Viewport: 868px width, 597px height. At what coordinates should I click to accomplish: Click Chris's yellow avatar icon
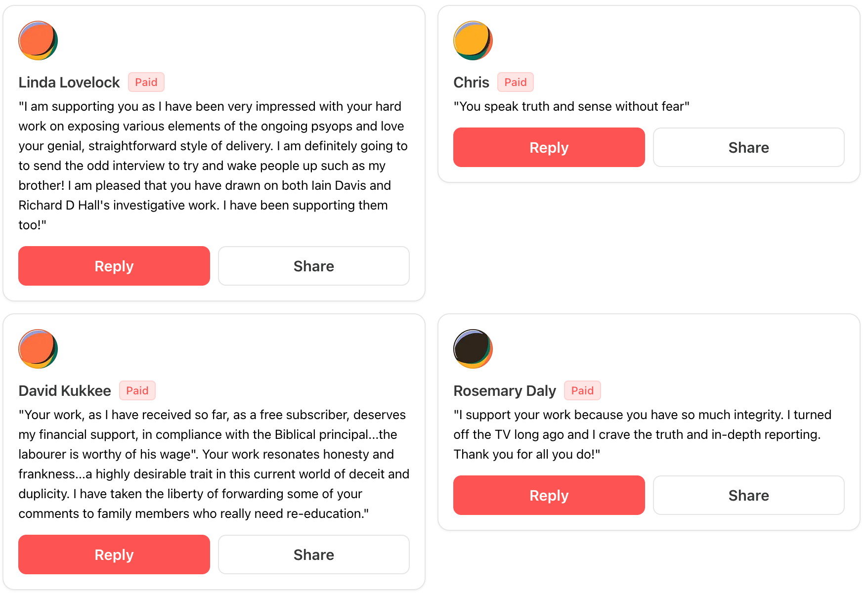click(473, 41)
